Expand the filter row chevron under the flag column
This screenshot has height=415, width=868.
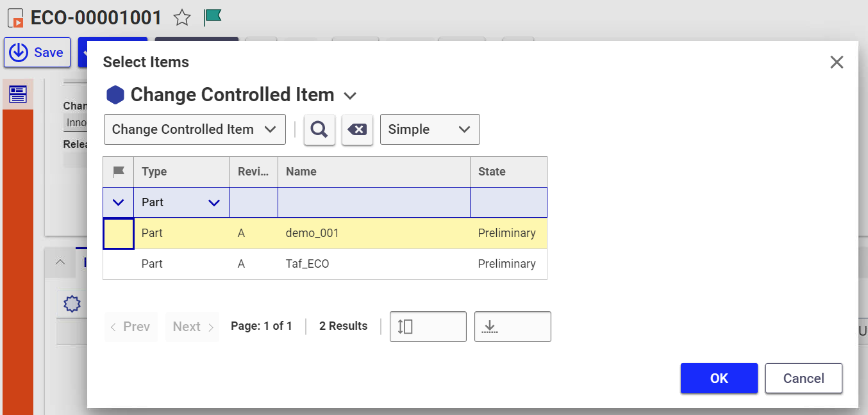119,202
